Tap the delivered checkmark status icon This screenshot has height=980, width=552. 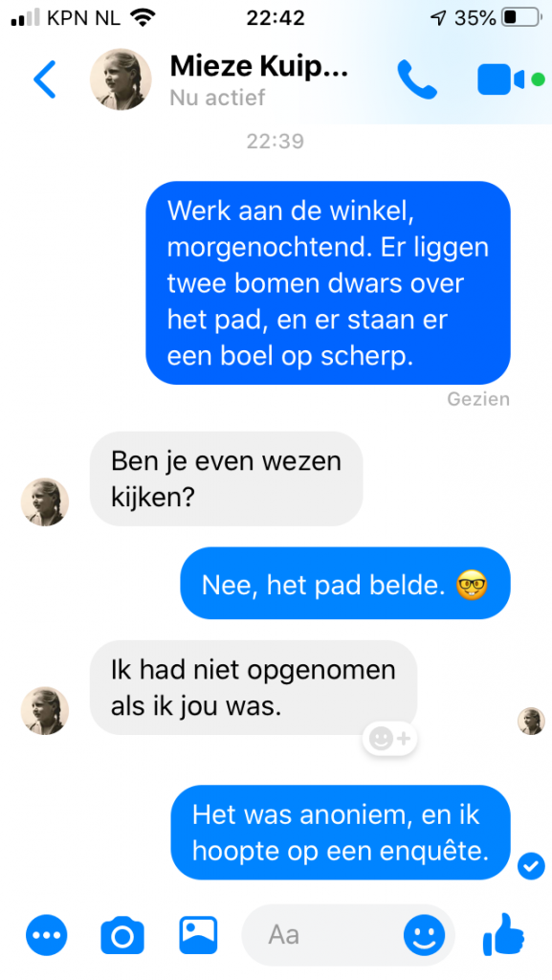[x=531, y=866]
